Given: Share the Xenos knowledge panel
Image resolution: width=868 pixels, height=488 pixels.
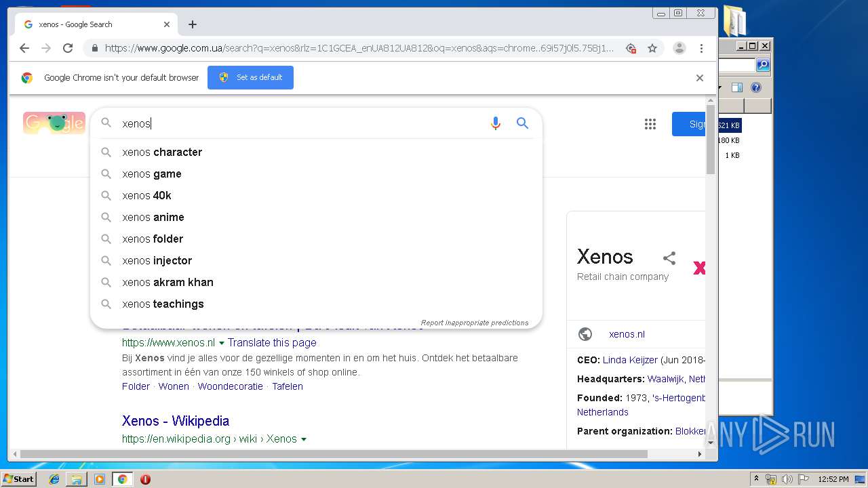Looking at the screenshot, I should (x=669, y=258).
